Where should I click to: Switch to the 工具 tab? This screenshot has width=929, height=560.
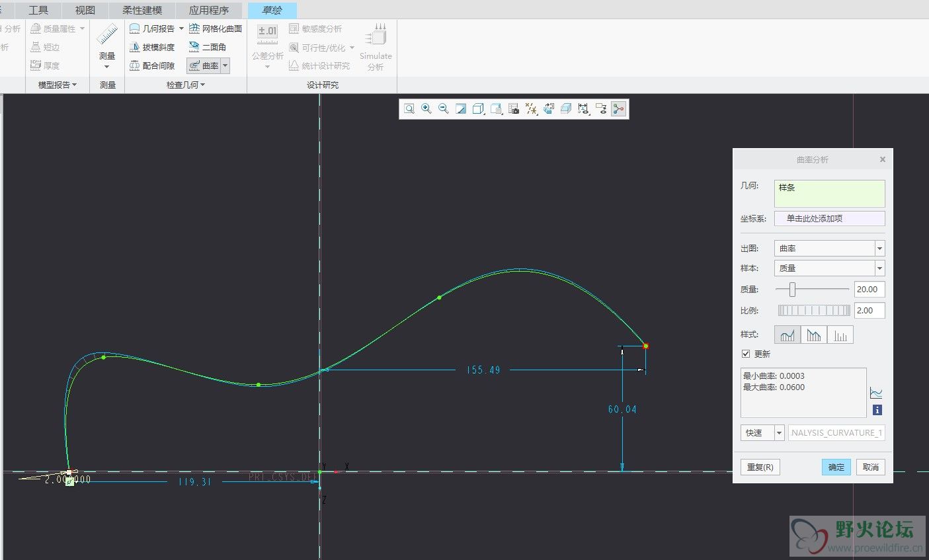(x=38, y=10)
